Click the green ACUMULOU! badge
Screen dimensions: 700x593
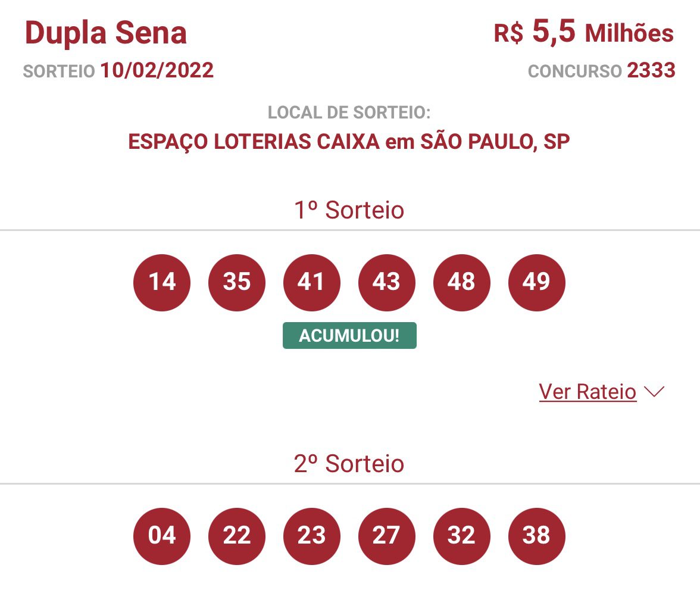pos(349,336)
